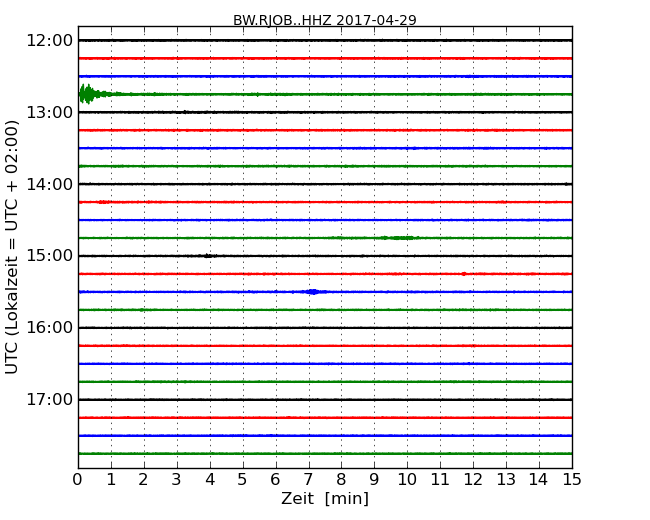Select x-axis tick label 10
This screenshot has height=520, width=650.
coord(407,480)
